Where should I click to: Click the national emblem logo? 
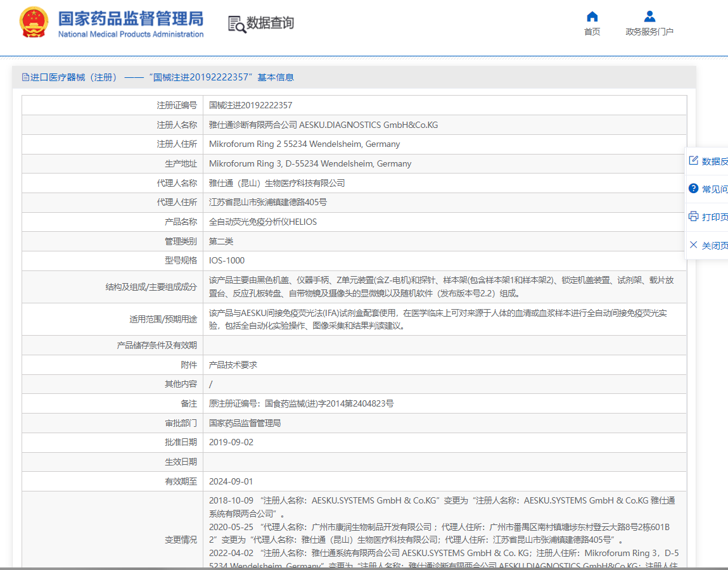[x=34, y=22]
